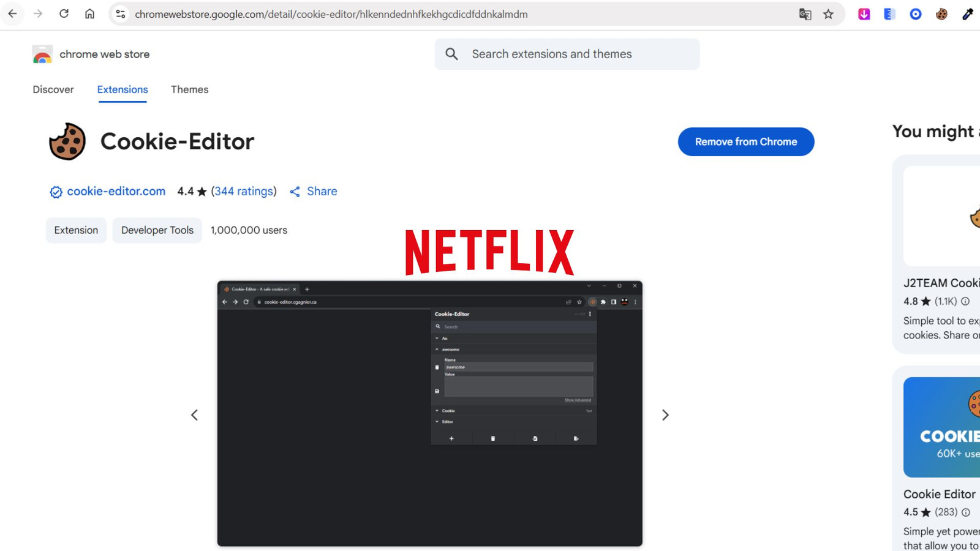This screenshot has width=980, height=551.
Task: Click the Extension category chip
Action: click(76, 230)
